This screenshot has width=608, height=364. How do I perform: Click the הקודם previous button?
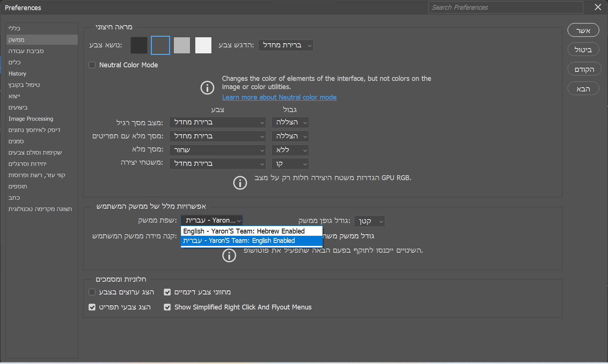pyautogui.click(x=584, y=69)
